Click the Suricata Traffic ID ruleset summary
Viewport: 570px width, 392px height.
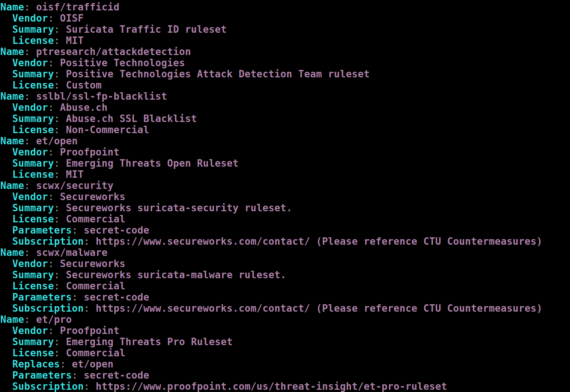pos(146,29)
